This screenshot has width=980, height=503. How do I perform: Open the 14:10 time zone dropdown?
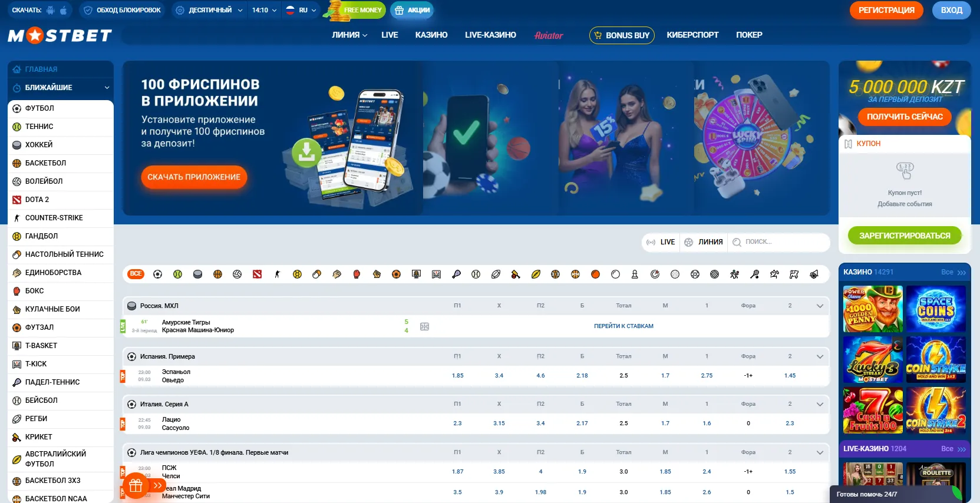coord(264,10)
